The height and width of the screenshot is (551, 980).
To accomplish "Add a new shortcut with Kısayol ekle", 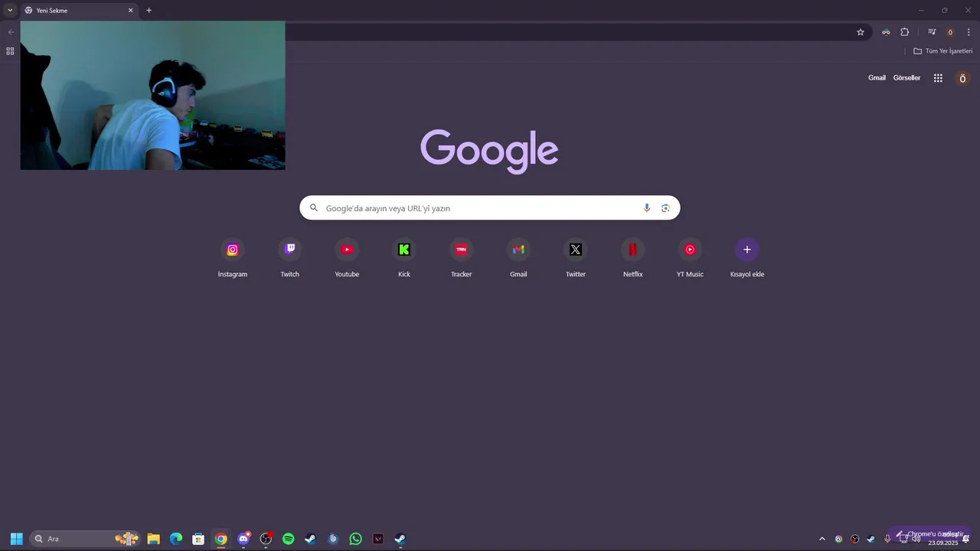I will pos(747,258).
